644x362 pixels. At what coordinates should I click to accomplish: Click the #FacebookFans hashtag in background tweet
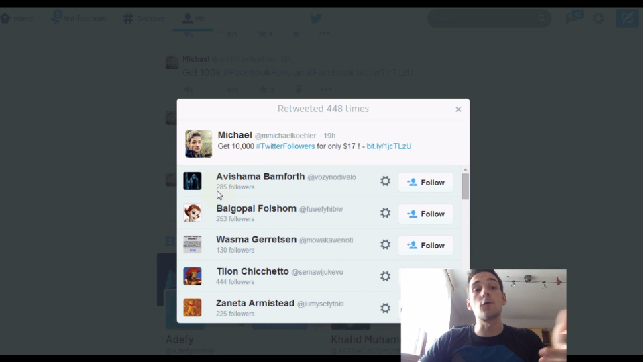click(x=257, y=73)
